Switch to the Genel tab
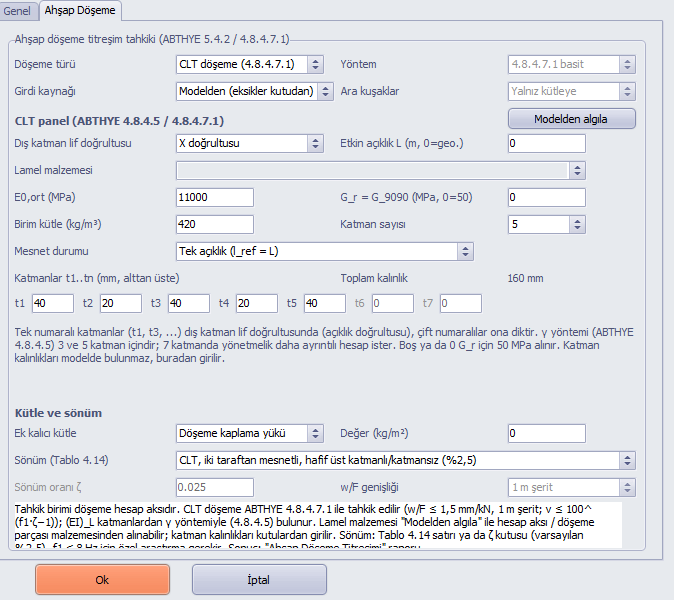Viewport: 674px width, 600px height. tap(17, 11)
